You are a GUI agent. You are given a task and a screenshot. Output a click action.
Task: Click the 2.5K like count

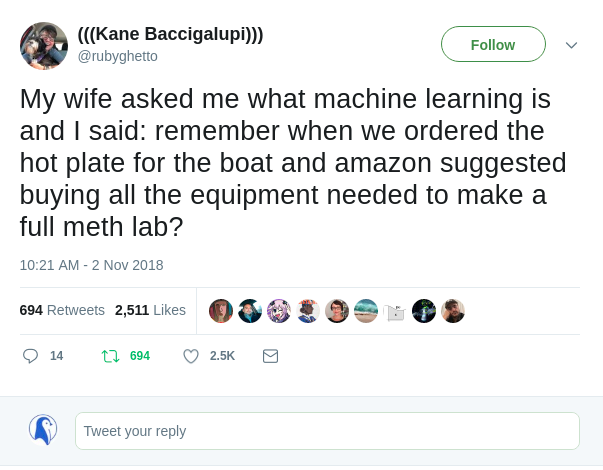(x=222, y=356)
